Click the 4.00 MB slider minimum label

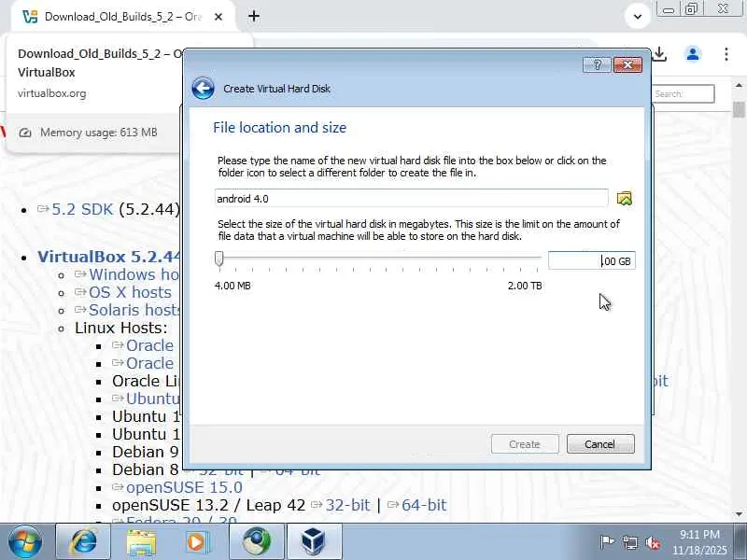click(x=233, y=286)
